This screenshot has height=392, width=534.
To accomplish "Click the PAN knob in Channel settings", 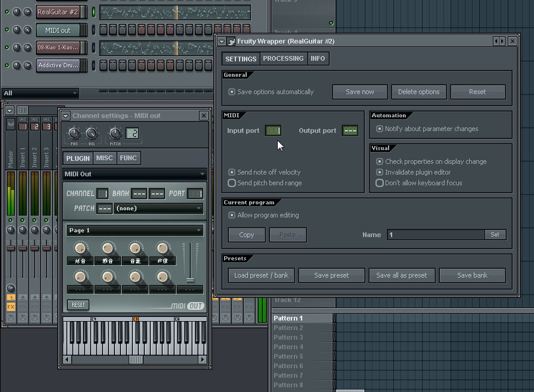I will click(74, 133).
